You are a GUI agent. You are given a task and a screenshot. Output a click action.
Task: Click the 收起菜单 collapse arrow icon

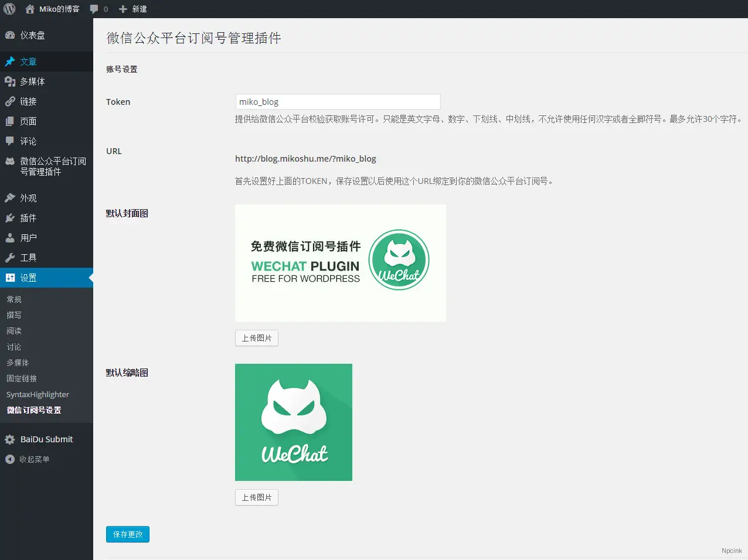point(10,459)
